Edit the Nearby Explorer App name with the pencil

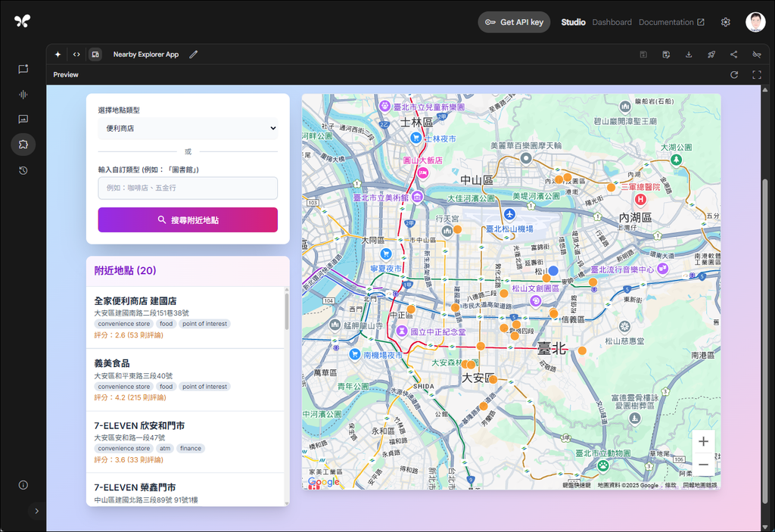[193, 54]
